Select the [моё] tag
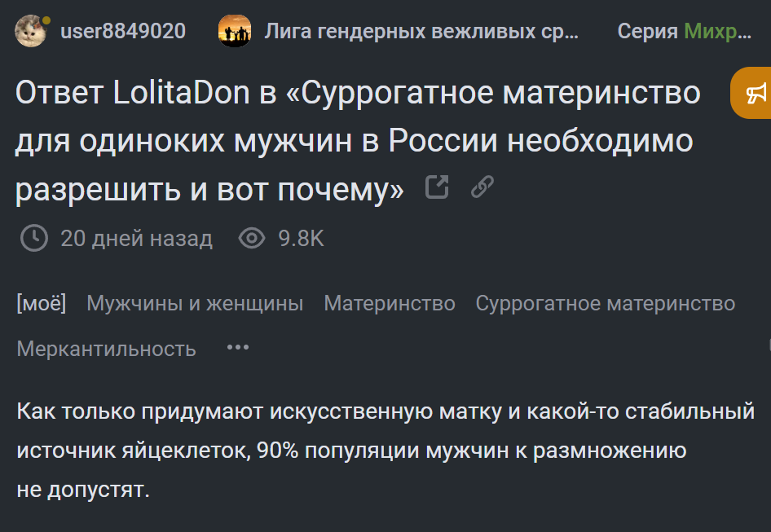Image resolution: width=771 pixels, height=532 pixels. point(42,304)
